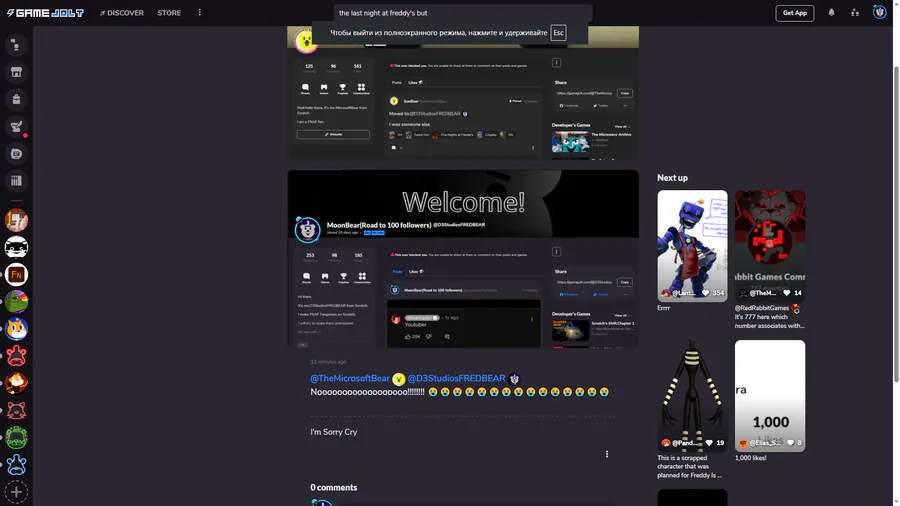This screenshot has width=900, height=506.
Task: Open the MoonBear Welcome profile screenshot
Action: point(463,258)
